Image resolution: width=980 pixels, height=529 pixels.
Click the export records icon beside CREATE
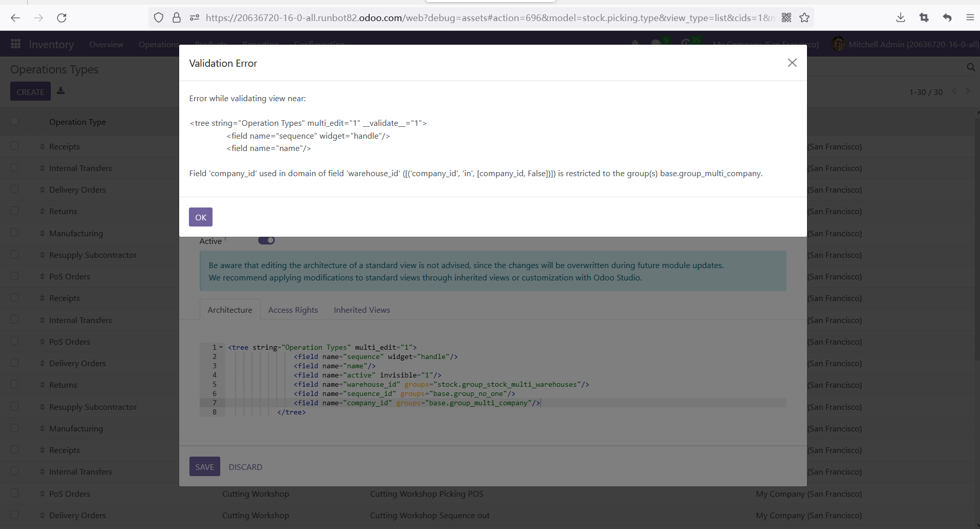click(x=61, y=91)
